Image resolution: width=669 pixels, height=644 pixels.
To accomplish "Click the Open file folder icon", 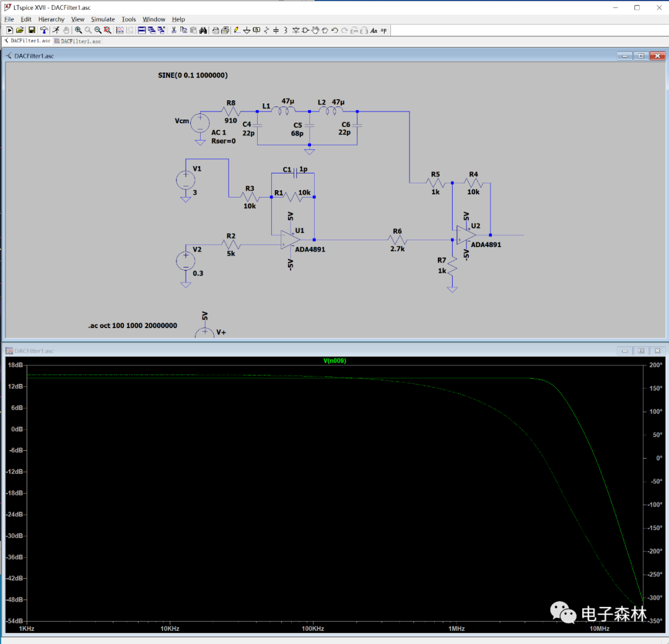I will (x=20, y=30).
